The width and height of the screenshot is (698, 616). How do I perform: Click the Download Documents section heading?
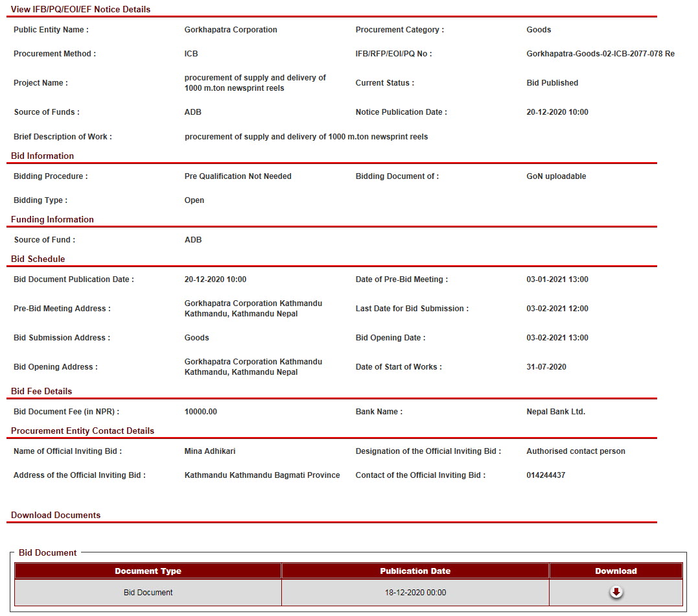(56, 515)
